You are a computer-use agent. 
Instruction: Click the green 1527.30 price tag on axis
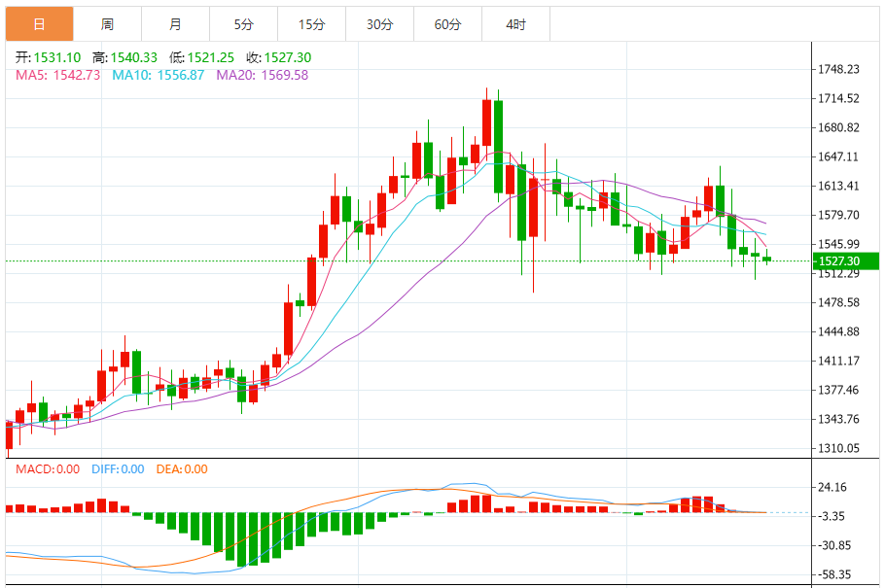[x=838, y=260]
